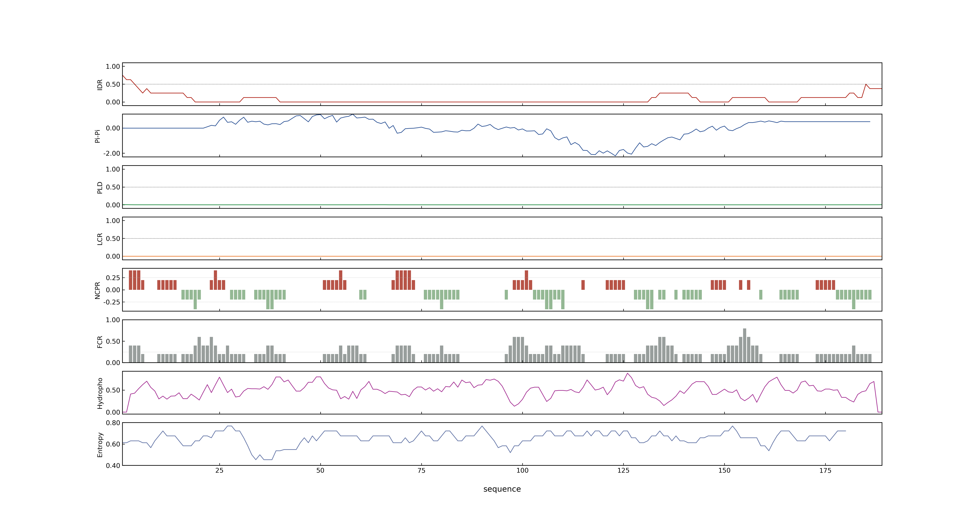The width and height of the screenshot is (980, 523).
Task: Click x-axis tick label 175
Action: pyautogui.click(x=825, y=470)
